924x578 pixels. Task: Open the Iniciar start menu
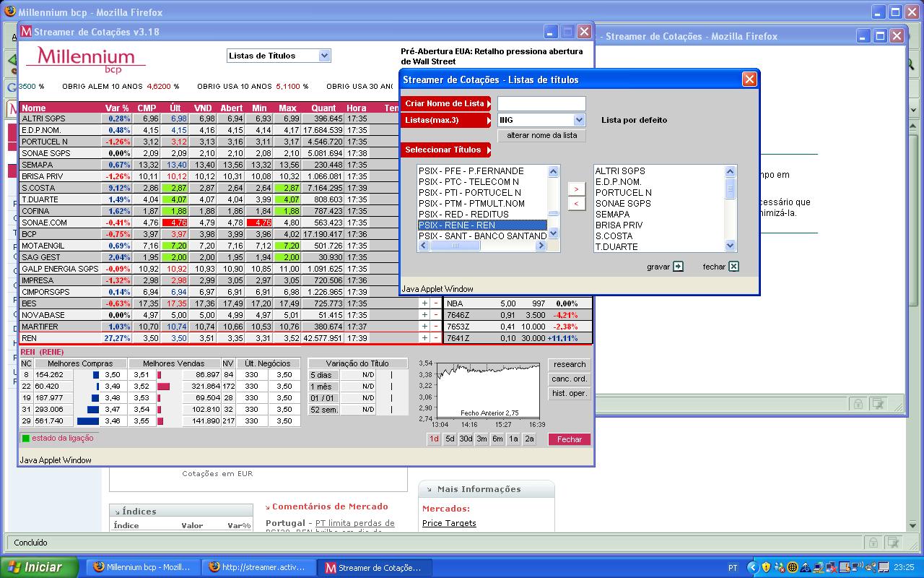pyautogui.click(x=39, y=567)
